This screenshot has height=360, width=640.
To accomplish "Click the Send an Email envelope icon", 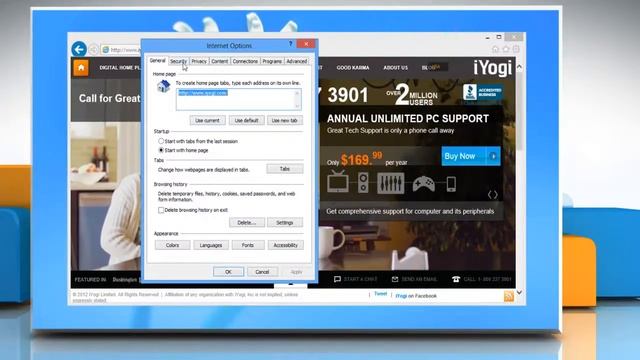I will [395, 279].
